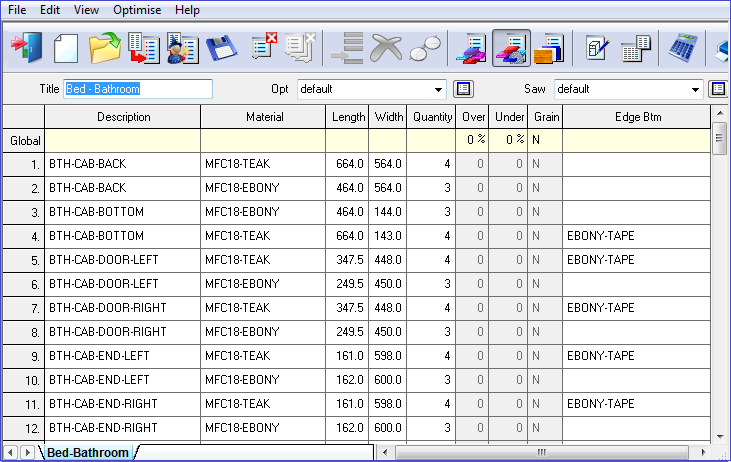
Task: Click the next sheet tab arrow
Action: (28, 452)
